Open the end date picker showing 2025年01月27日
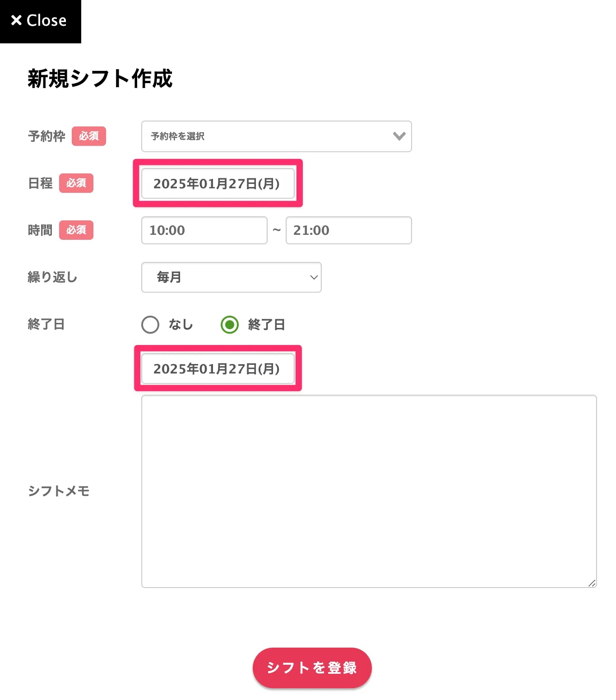This screenshot has width=616, height=700. (x=218, y=369)
